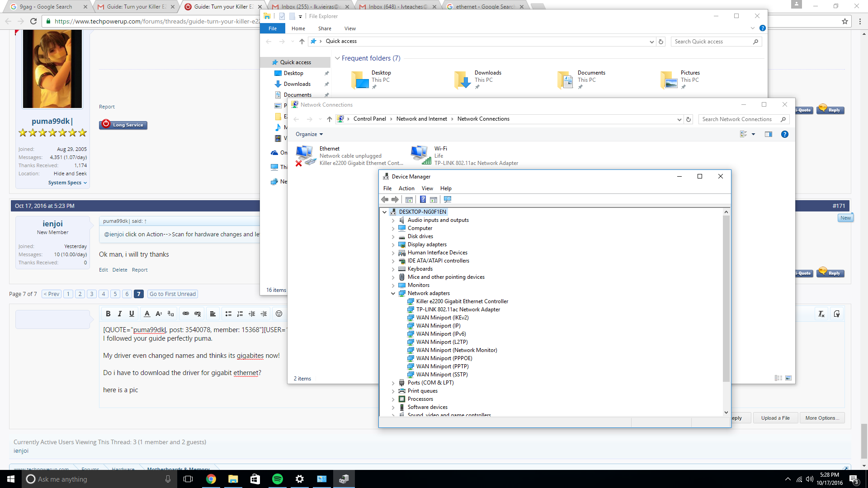Expand Disk drives node
This screenshot has width=868, height=488.
(x=393, y=237)
